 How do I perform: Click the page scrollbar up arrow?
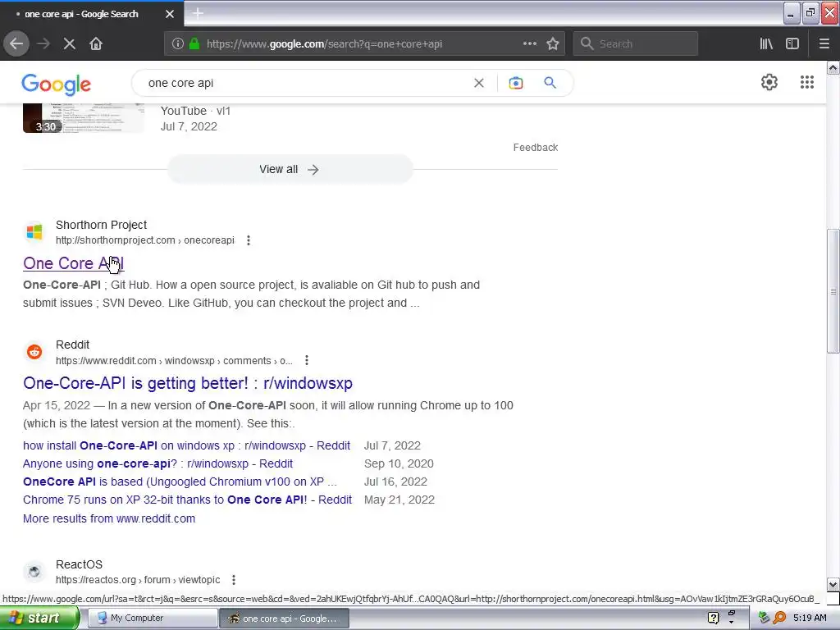click(833, 67)
